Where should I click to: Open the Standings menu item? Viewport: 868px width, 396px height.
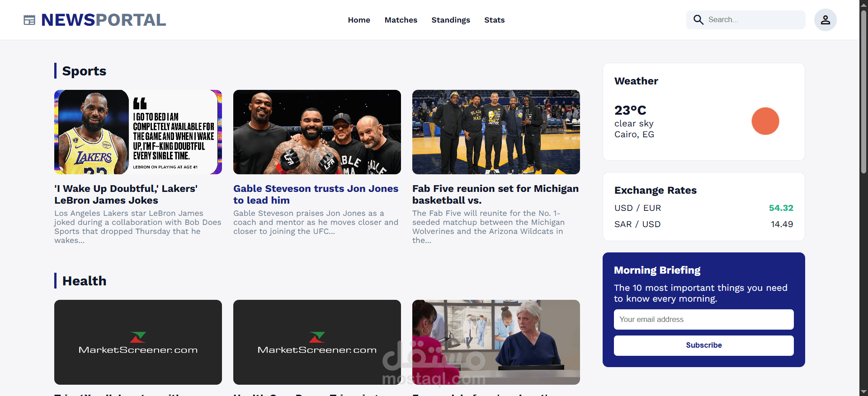[x=451, y=20]
